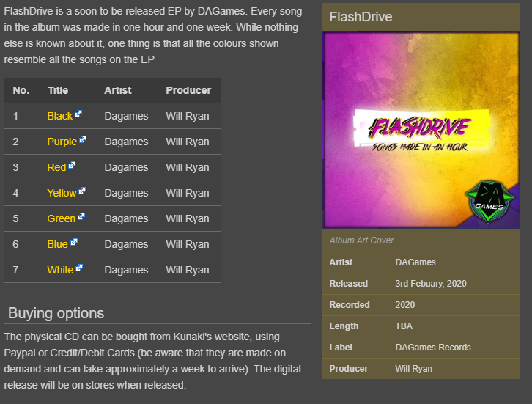The height and width of the screenshot is (404, 532).
Task: Click the 'Title' column header
Action: click(x=58, y=90)
